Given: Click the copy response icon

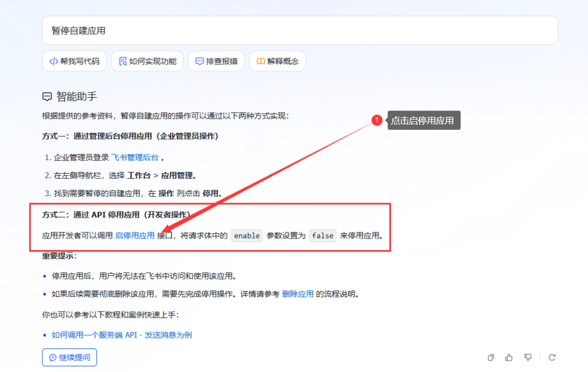Looking at the screenshot, I should [x=490, y=357].
